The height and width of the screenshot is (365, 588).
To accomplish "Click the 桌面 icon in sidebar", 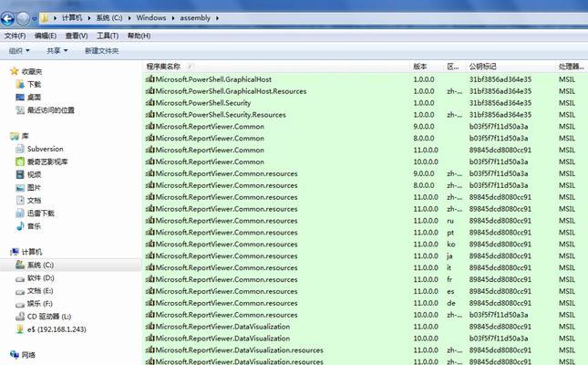I will tap(20, 98).
